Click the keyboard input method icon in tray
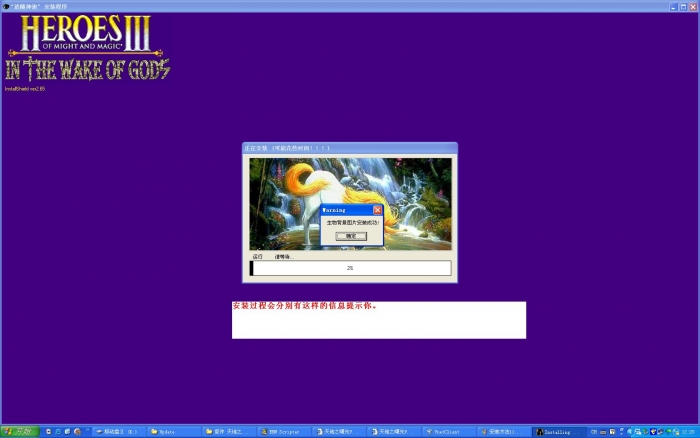Image resolution: width=700 pixels, height=438 pixels. (603, 432)
